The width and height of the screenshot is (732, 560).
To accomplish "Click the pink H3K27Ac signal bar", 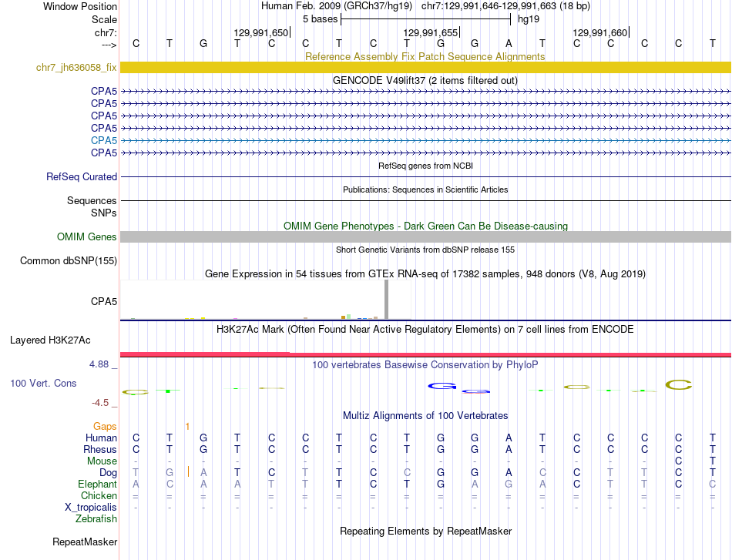I will pyautogui.click(x=425, y=354).
